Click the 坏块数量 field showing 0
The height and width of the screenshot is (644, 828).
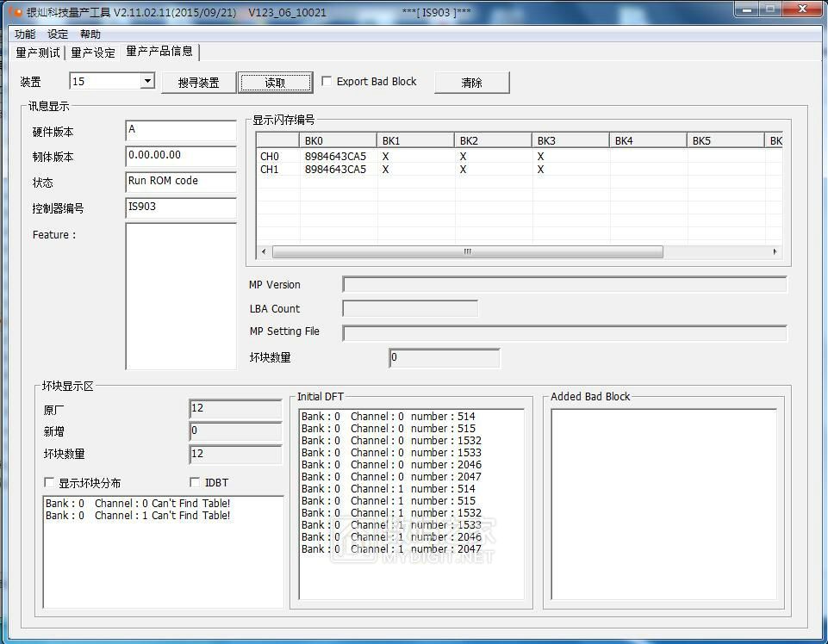(444, 358)
